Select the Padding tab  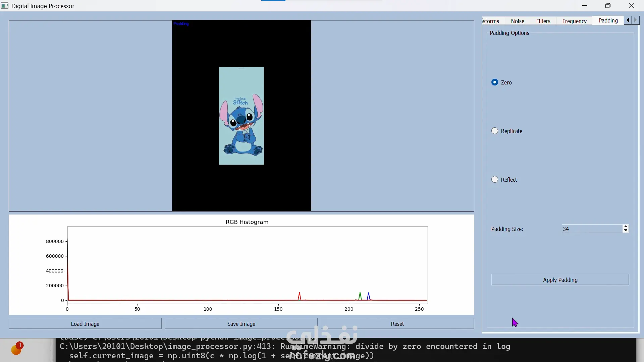608,21
